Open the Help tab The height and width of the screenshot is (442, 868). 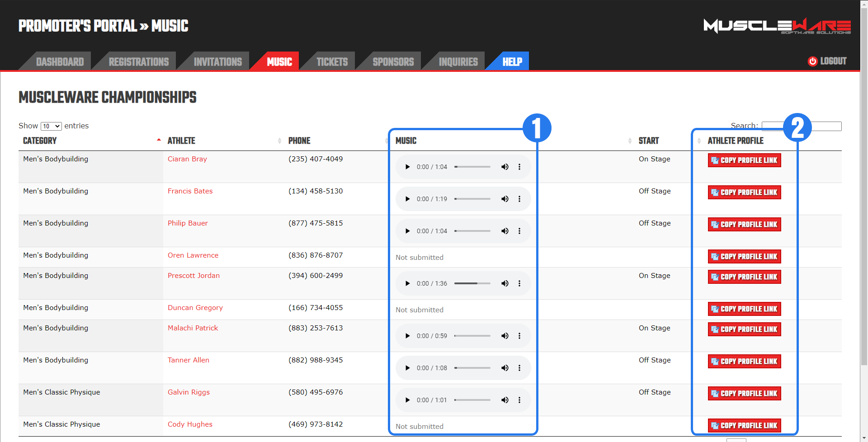[512, 62]
